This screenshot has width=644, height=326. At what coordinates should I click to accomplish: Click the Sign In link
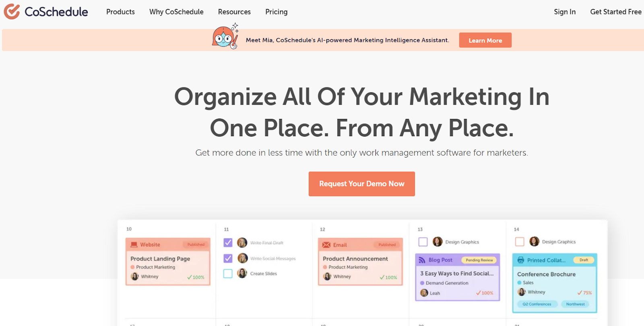click(565, 12)
